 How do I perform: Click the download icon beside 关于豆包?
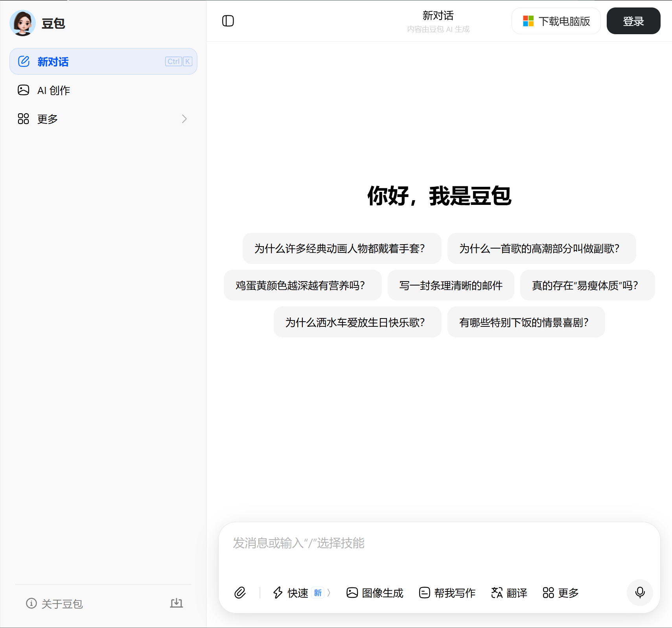[x=177, y=603]
